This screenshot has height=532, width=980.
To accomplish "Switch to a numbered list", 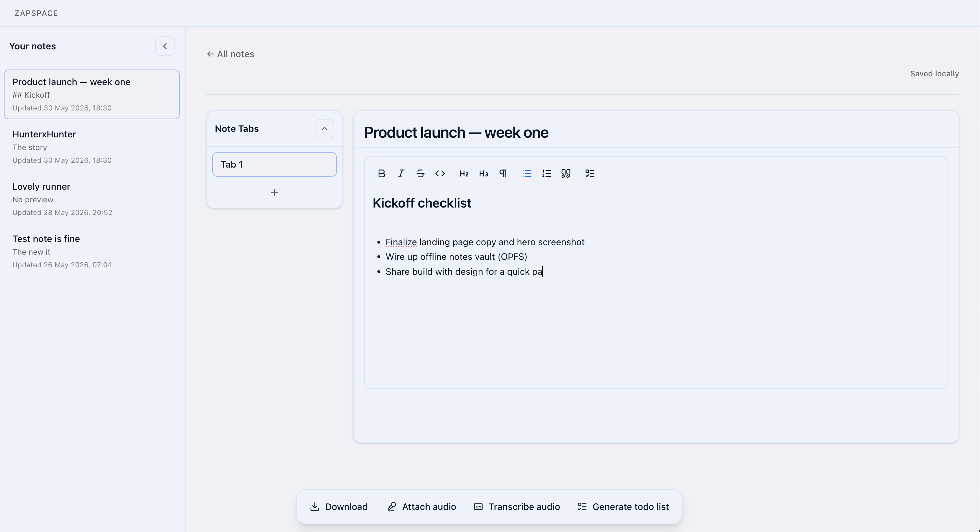I will tap(546, 174).
